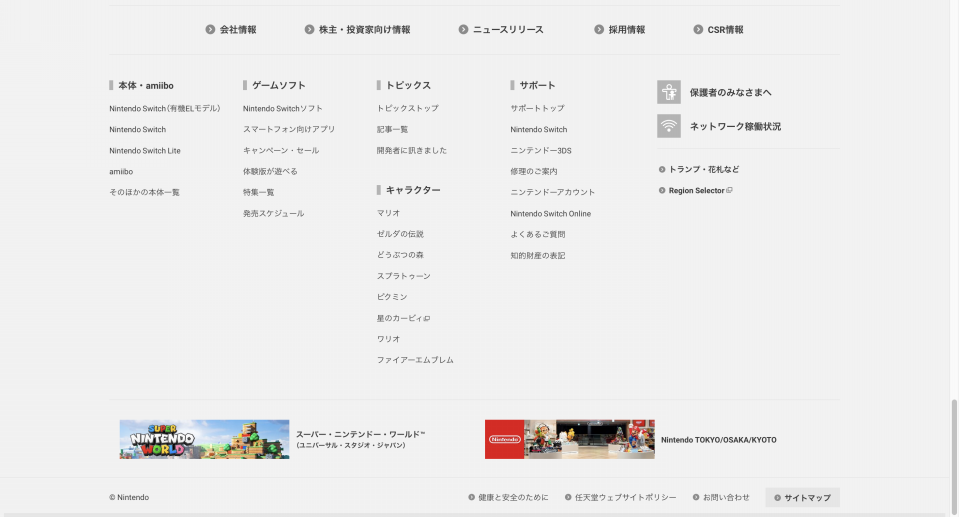959x517 pixels.
Task: Open the Nintendo Switch Lite link
Action: 145,151
